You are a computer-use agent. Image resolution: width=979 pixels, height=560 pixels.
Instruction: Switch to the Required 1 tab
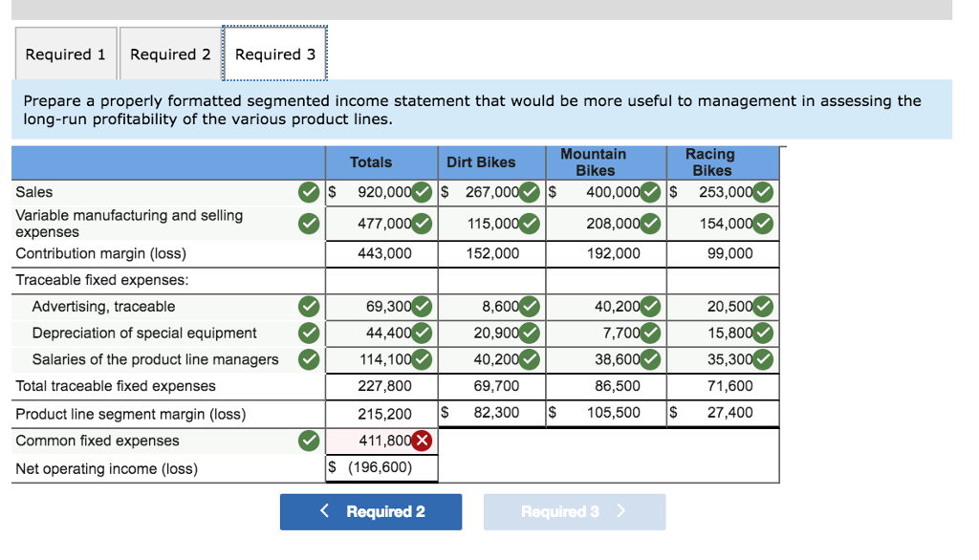pyautogui.click(x=65, y=54)
